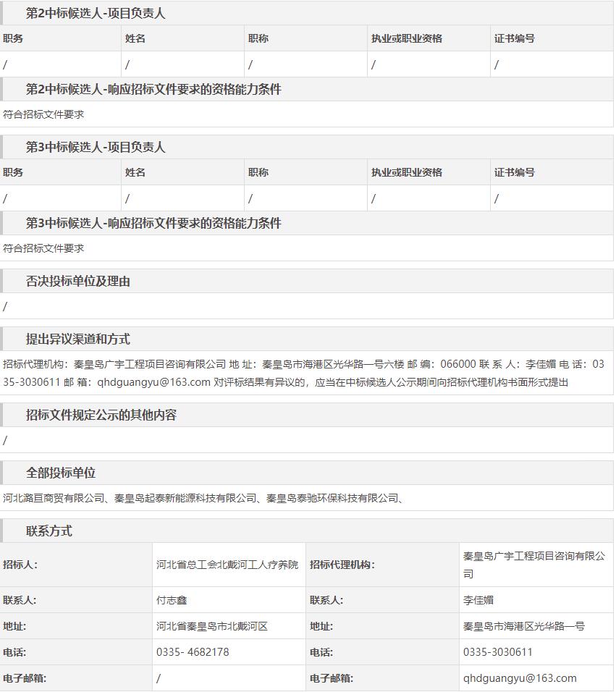The image size is (616, 692).
Task: Click the 全部投标单位 section heading
Action: tap(61, 473)
